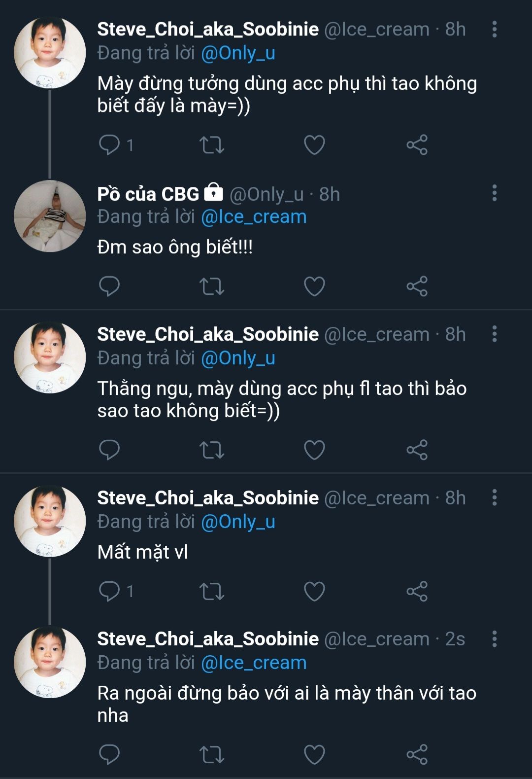Image resolution: width=532 pixels, height=779 pixels.
Task: Retweet the "Mày đừng tưởng" tweet
Action: coord(212,145)
